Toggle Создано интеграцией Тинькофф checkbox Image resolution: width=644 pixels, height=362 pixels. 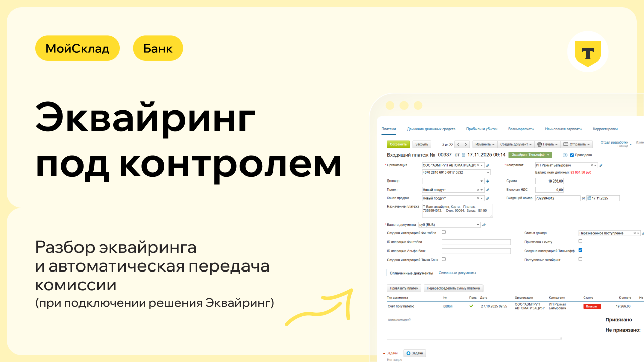(x=580, y=250)
